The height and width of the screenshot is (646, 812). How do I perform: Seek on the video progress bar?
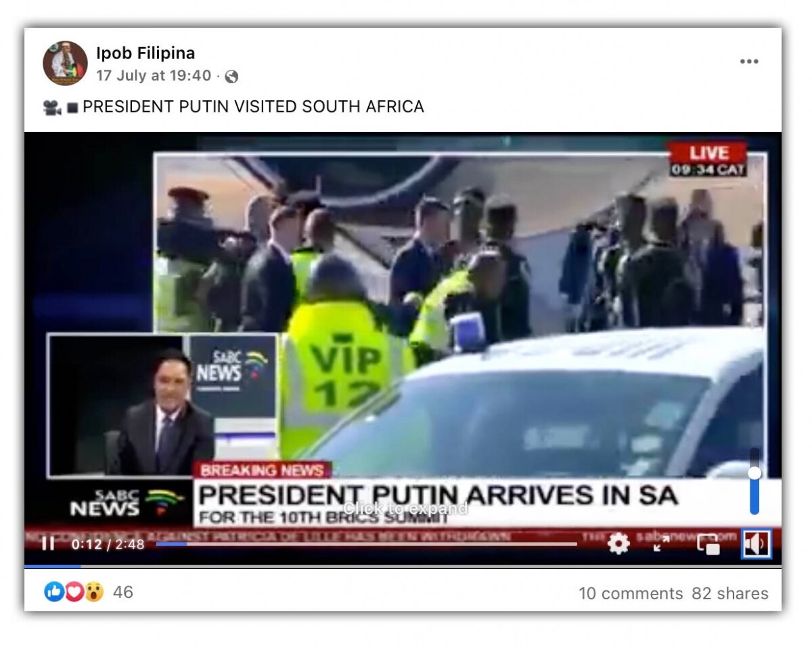[366, 544]
